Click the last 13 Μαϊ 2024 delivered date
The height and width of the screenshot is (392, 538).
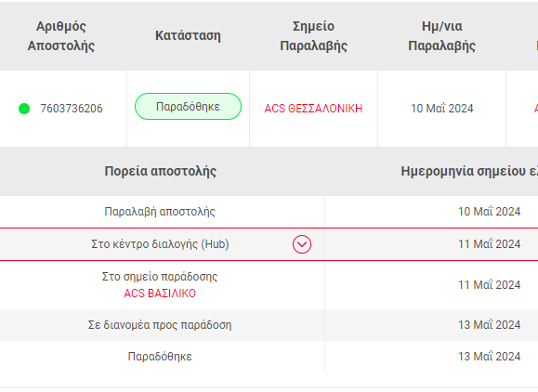pyautogui.click(x=490, y=357)
